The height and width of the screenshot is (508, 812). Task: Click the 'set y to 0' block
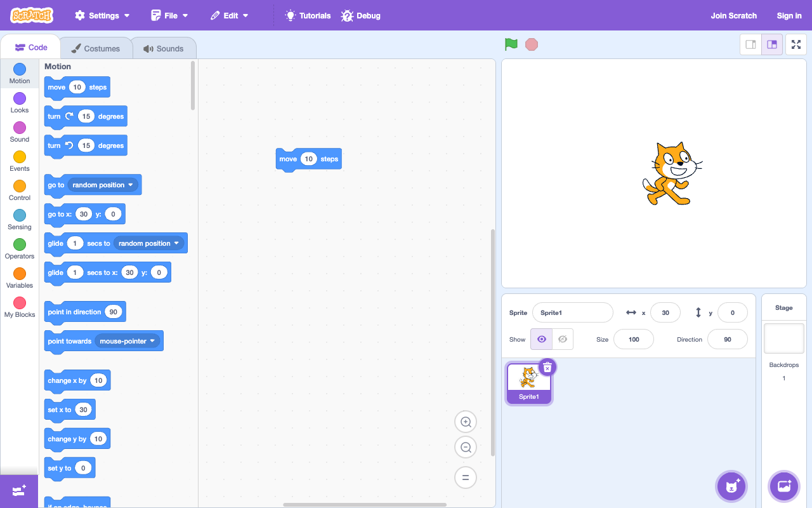click(70, 469)
